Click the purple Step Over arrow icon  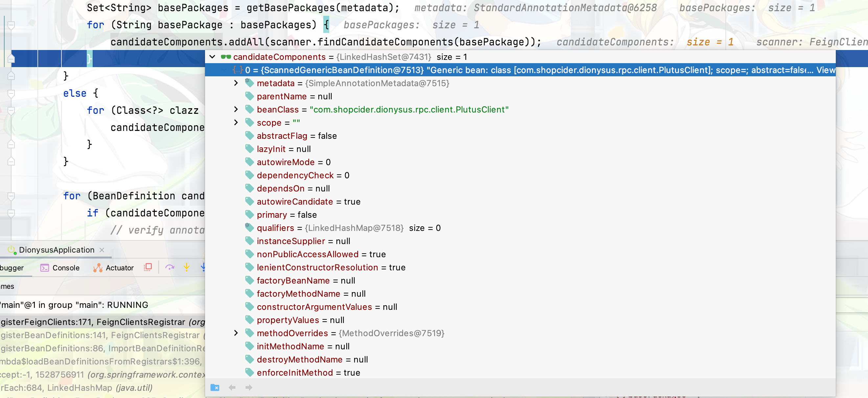[170, 267]
